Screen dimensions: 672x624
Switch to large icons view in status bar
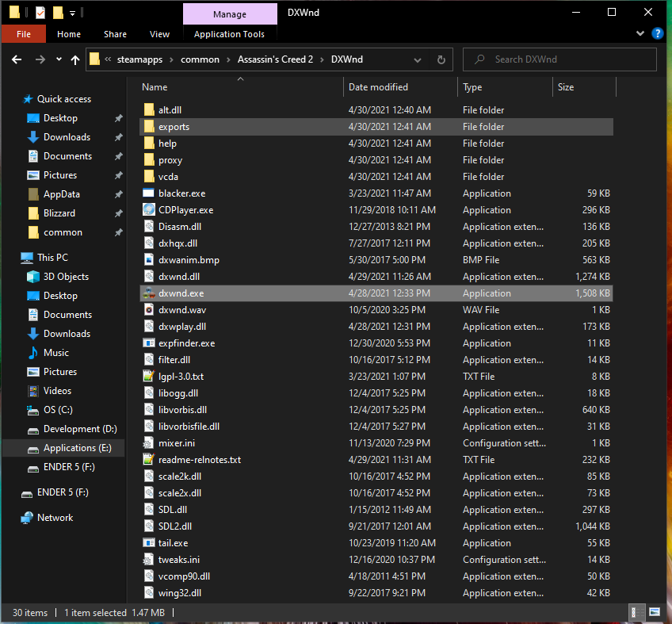click(x=655, y=612)
